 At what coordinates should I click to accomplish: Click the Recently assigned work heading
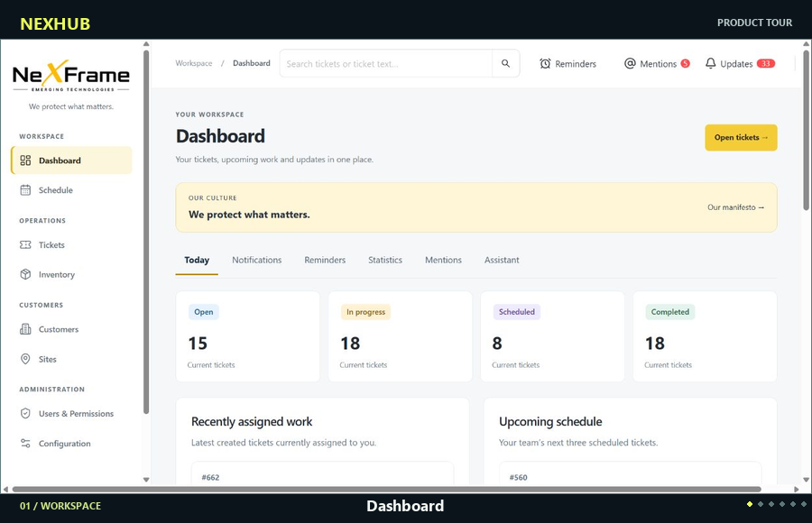click(x=252, y=421)
